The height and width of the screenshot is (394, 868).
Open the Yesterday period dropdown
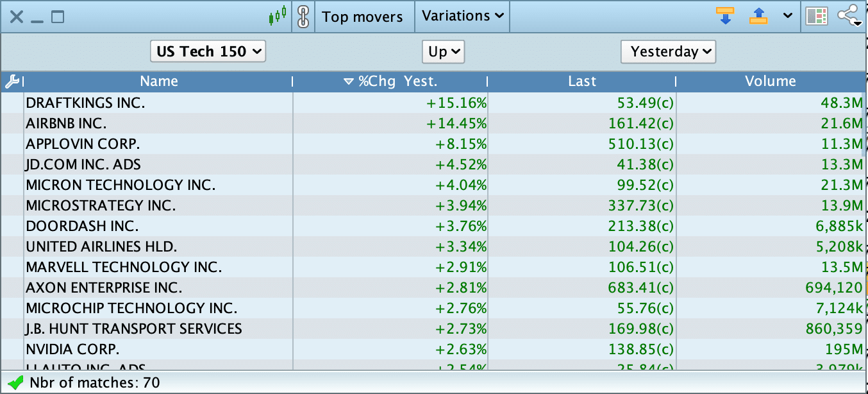668,51
